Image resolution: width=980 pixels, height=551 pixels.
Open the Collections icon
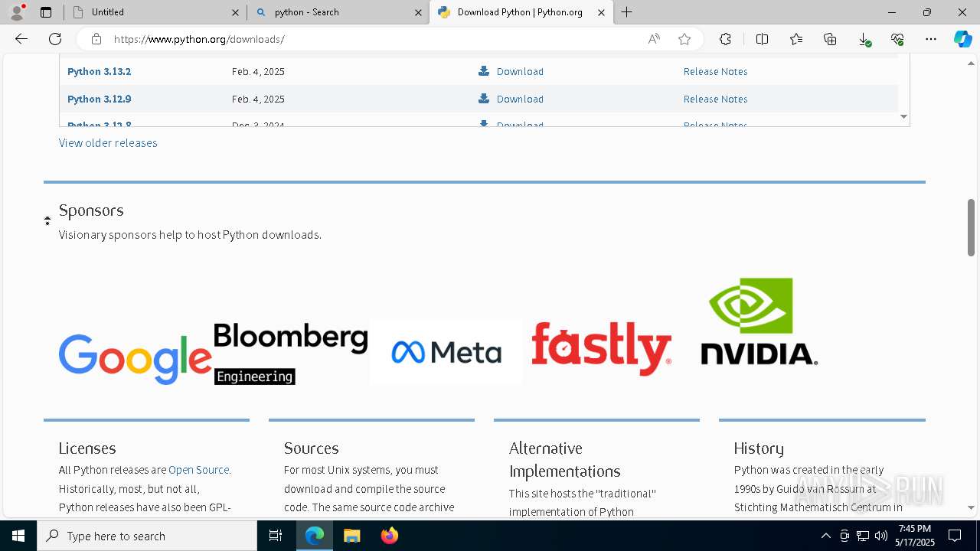830,39
